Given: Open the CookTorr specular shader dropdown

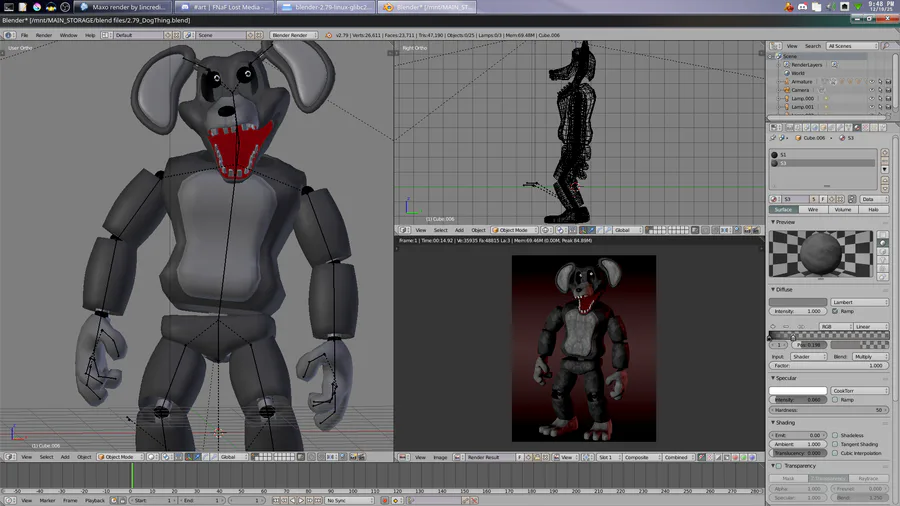Looking at the screenshot, I should point(859,391).
